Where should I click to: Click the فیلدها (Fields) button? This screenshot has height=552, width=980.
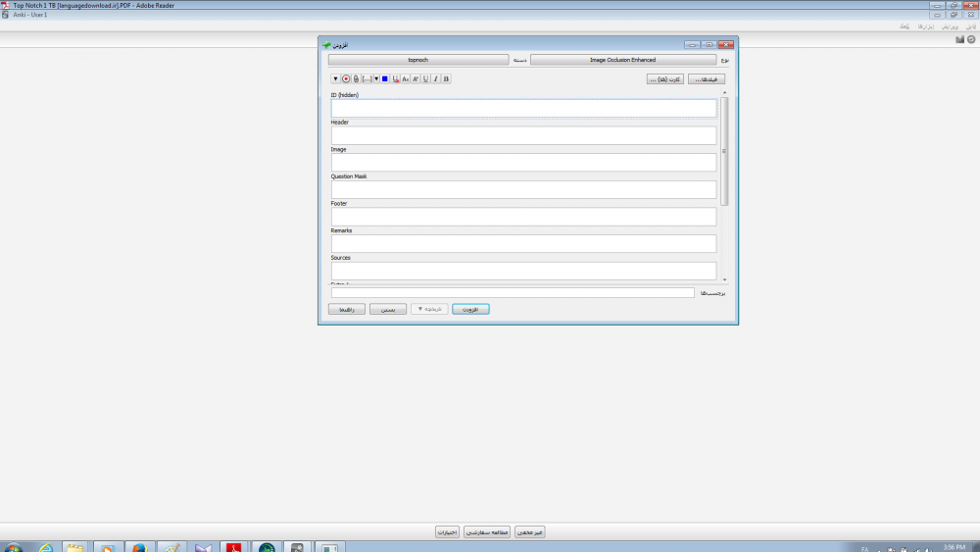707,78
